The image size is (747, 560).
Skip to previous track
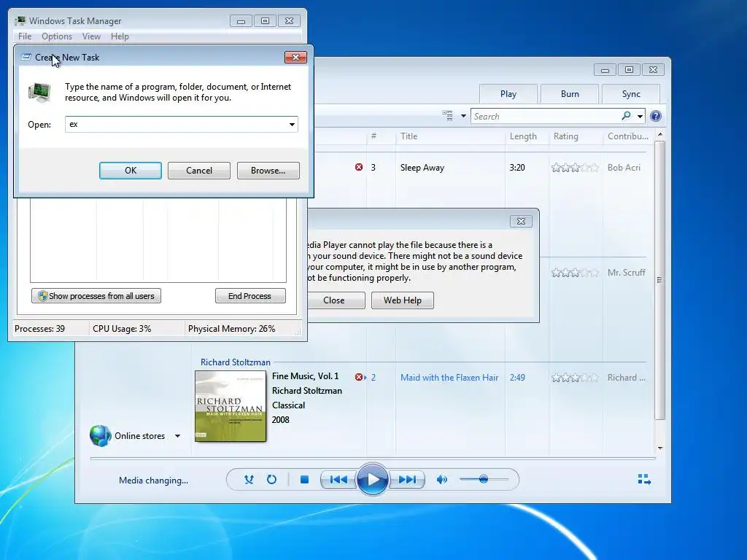pyautogui.click(x=338, y=480)
